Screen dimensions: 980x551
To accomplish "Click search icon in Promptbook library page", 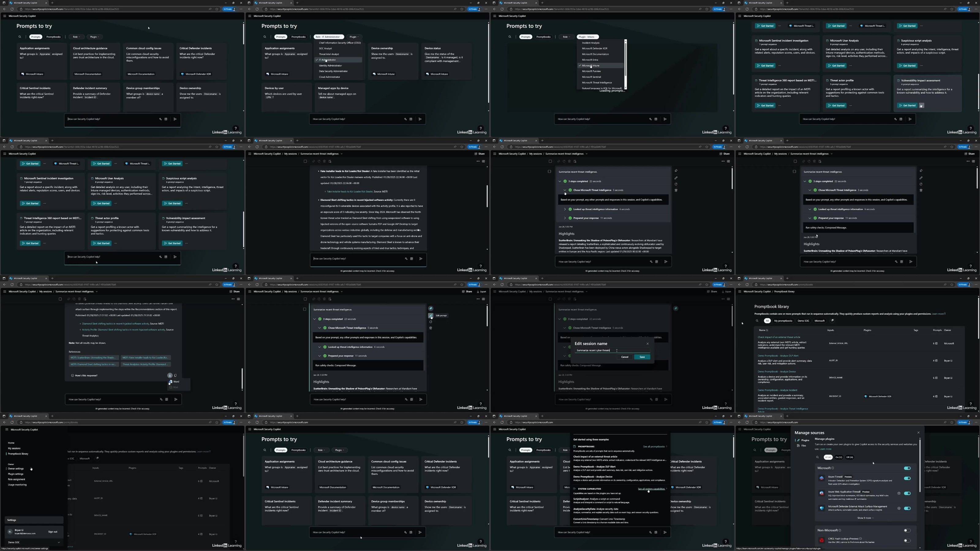I will [757, 320].
